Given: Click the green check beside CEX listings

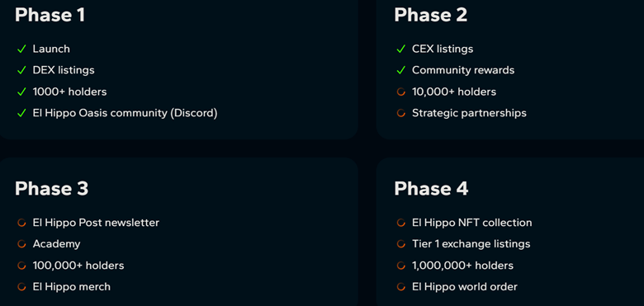Looking at the screenshot, I should click(x=401, y=49).
